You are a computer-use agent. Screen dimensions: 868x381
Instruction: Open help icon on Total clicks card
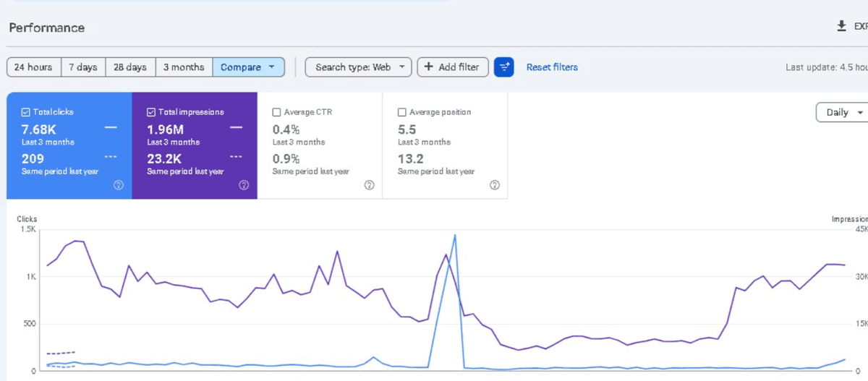pyautogui.click(x=119, y=185)
